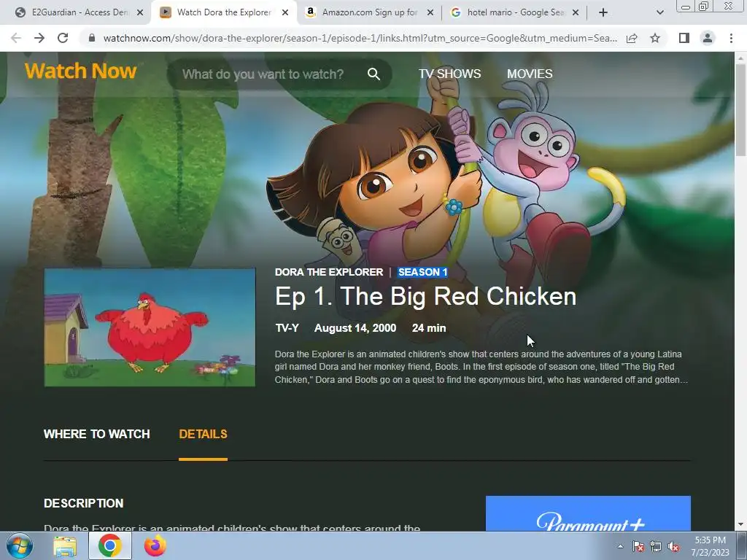Select the Watch Dora the Explorer tab
This screenshot has height=560, width=747.
[x=224, y=12]
